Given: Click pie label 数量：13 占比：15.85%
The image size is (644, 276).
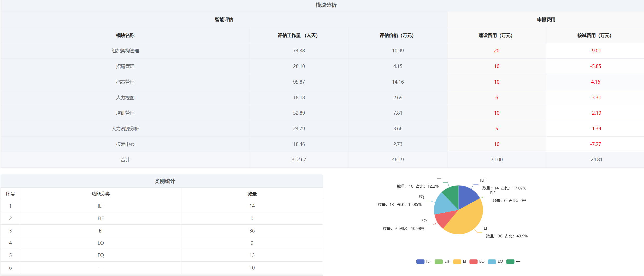Looking at the screenshot, I should click(400, 205).
